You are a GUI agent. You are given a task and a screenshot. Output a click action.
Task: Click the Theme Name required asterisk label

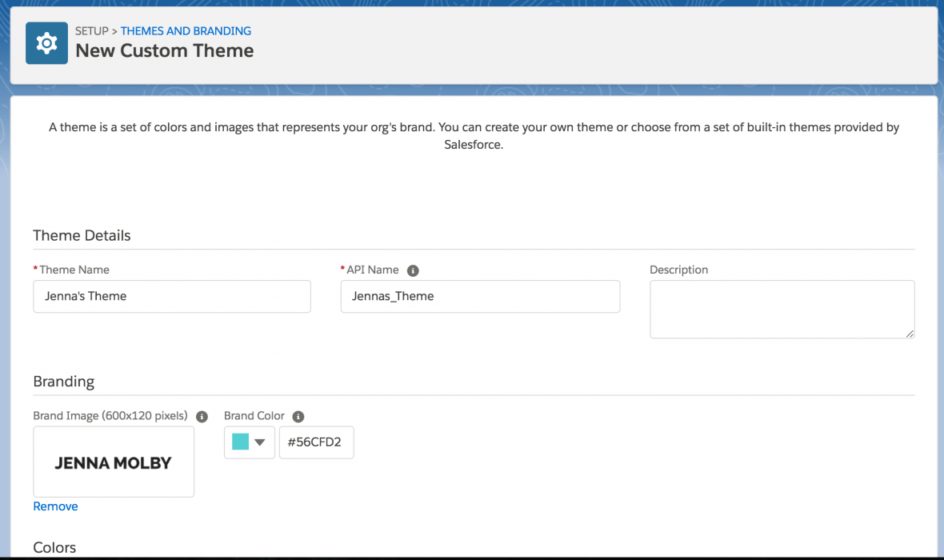click(x=36, y=270)
